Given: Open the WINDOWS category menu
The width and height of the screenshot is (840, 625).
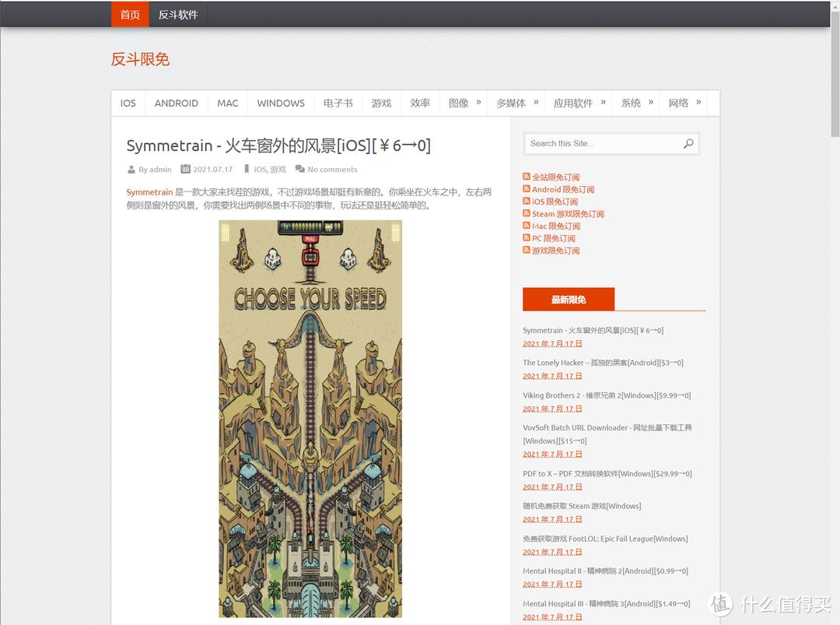Looking at the screenshot, I should (280, 103).
